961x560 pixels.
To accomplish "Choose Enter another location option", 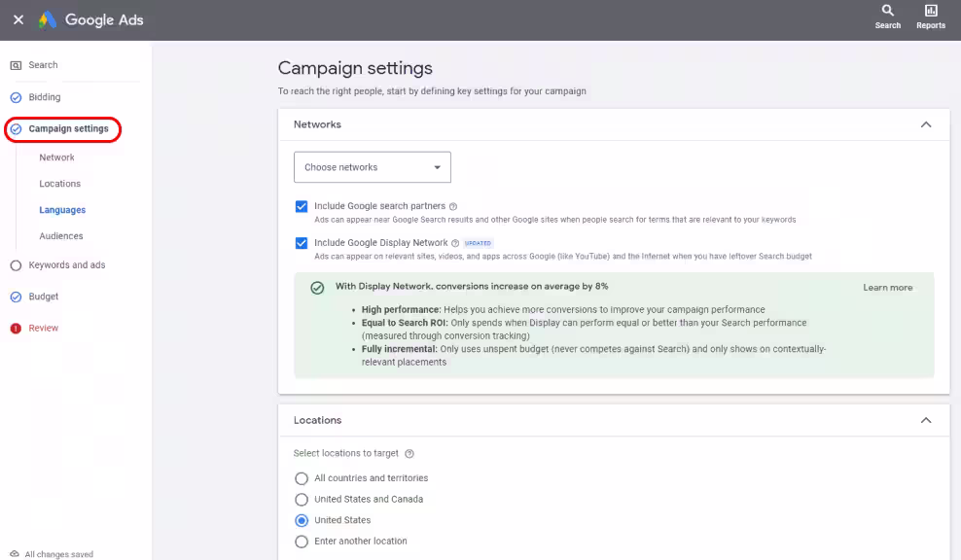I will tap(301, 541).
